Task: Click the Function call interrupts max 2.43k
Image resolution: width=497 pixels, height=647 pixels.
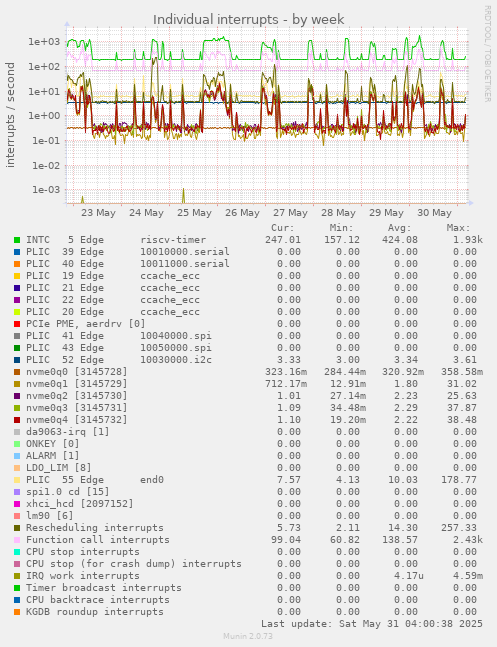Action: [x=467, y=540]
